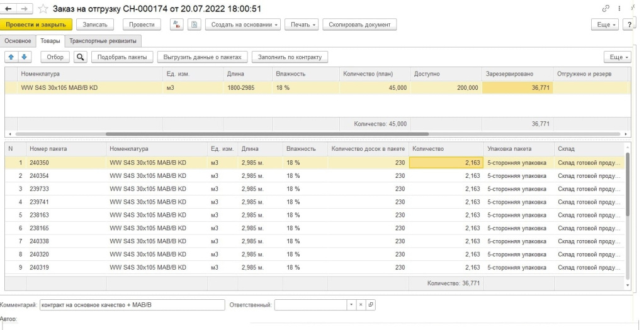Select Зарезервировано cell 36,771 in goods row

point(517,88)
